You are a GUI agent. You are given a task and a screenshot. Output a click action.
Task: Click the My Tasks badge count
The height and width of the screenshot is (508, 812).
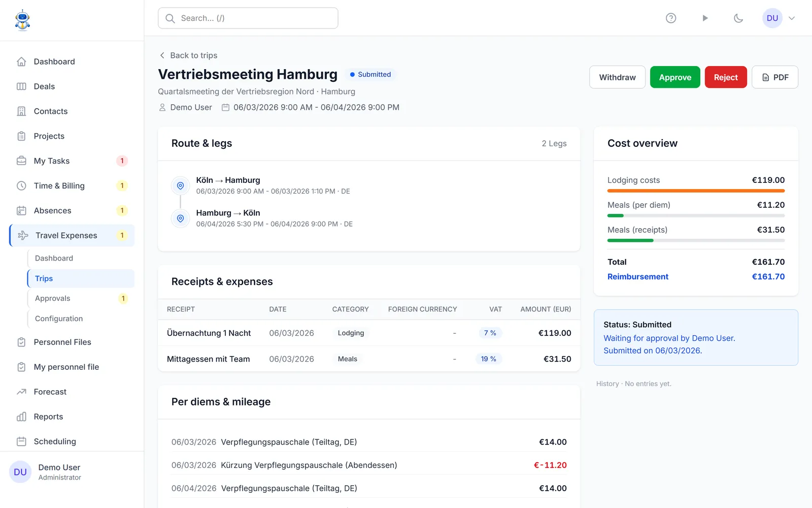point(122,161)
